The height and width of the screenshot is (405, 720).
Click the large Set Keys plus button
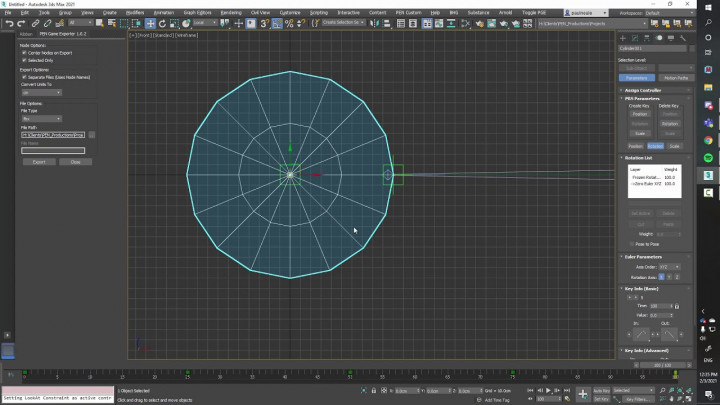583,394
